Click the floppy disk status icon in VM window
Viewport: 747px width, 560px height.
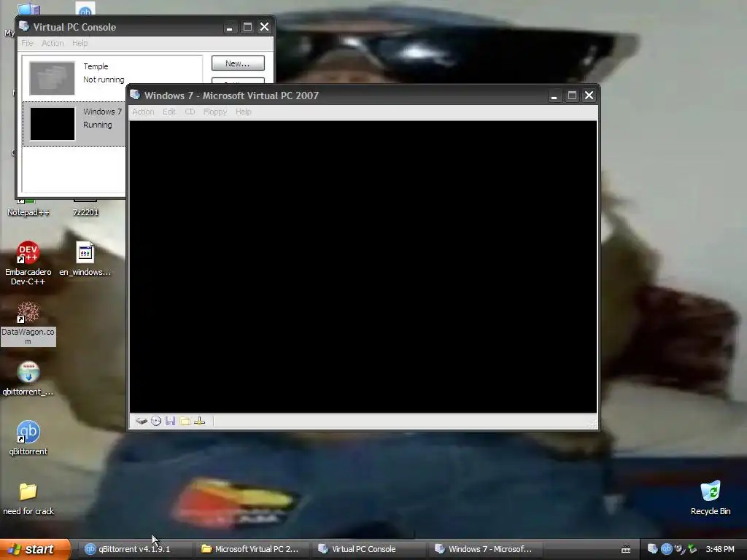(x=170, y=421)
